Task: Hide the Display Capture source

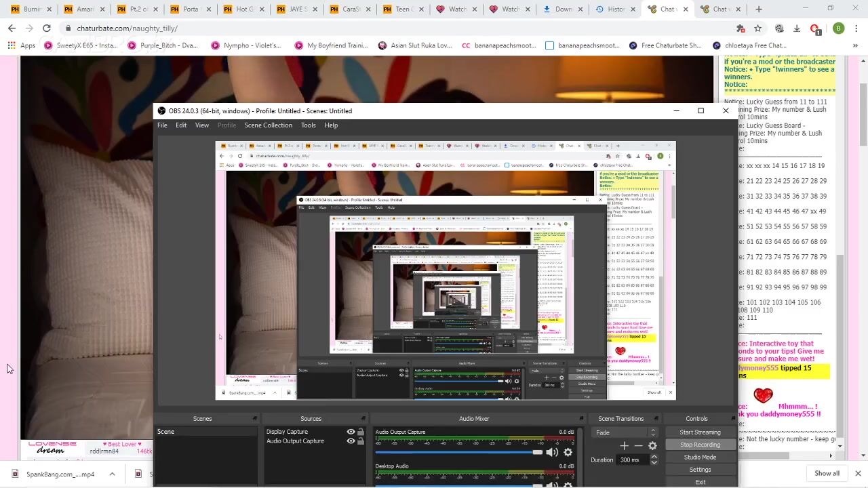Action: (x=351, y=432)
